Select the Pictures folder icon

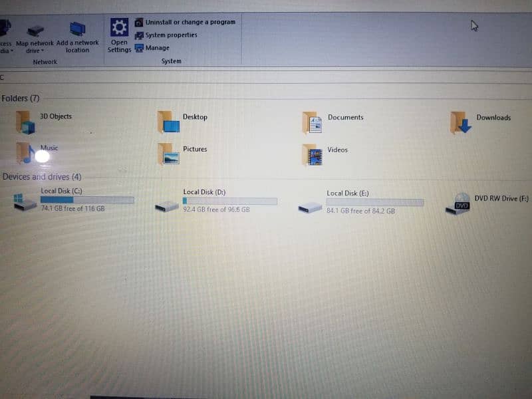pos(169,154)
